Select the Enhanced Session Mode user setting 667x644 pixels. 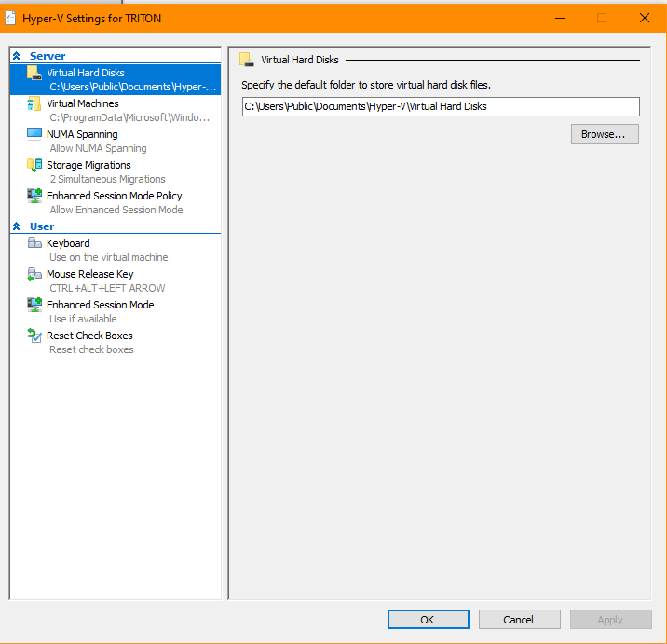click(100, 305)
